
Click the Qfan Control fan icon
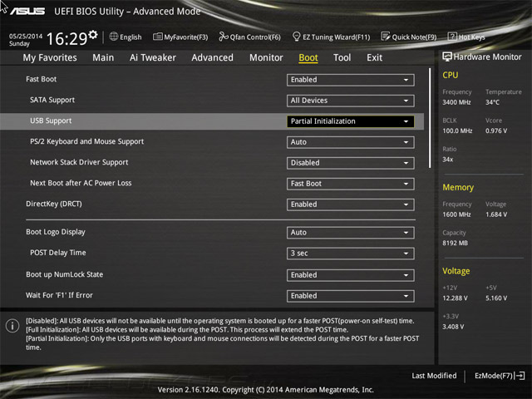point(224,37)
